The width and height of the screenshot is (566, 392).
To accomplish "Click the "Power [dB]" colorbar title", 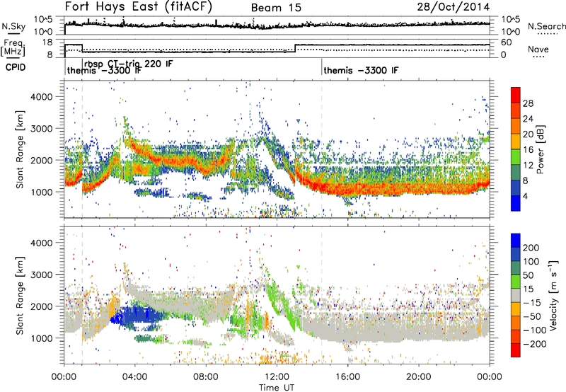I will coord(541,149).
